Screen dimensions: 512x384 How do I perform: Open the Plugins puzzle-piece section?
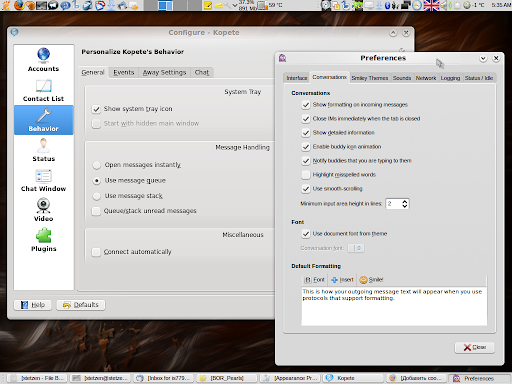pos(43,240)
